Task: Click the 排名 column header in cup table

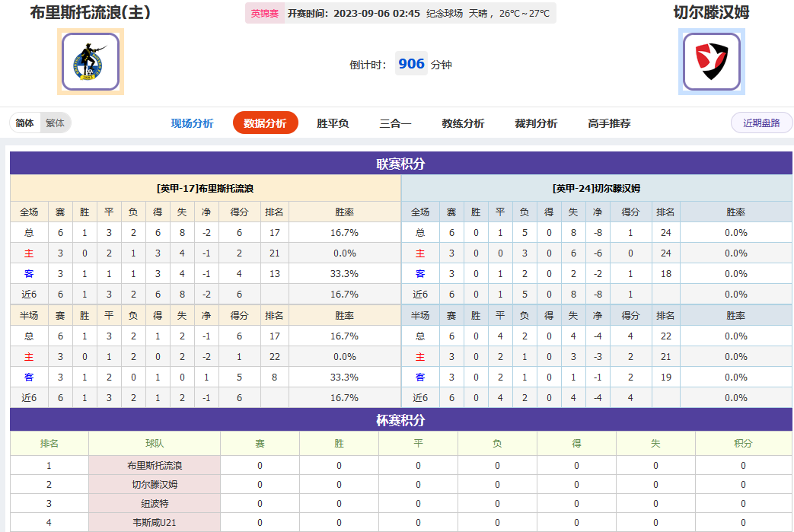Action: coord(49,444)
